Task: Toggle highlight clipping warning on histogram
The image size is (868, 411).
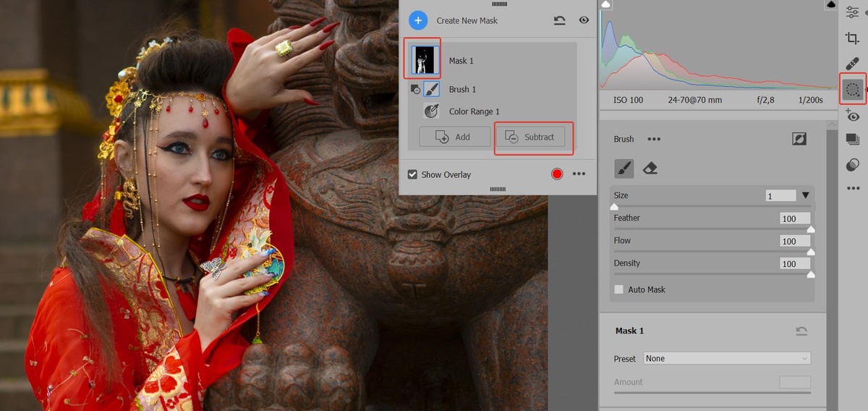Action: (x=832, y=4)
